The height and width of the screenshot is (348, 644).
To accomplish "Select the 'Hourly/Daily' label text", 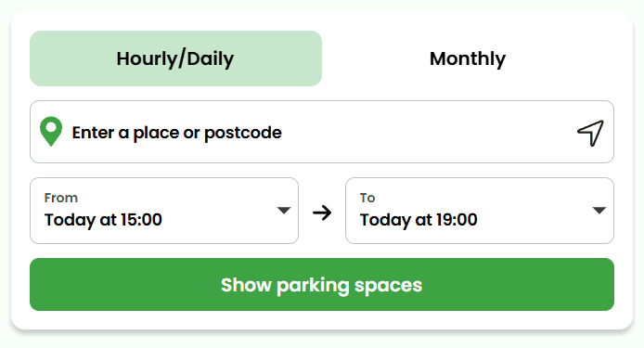I will [x=175, y=58].
